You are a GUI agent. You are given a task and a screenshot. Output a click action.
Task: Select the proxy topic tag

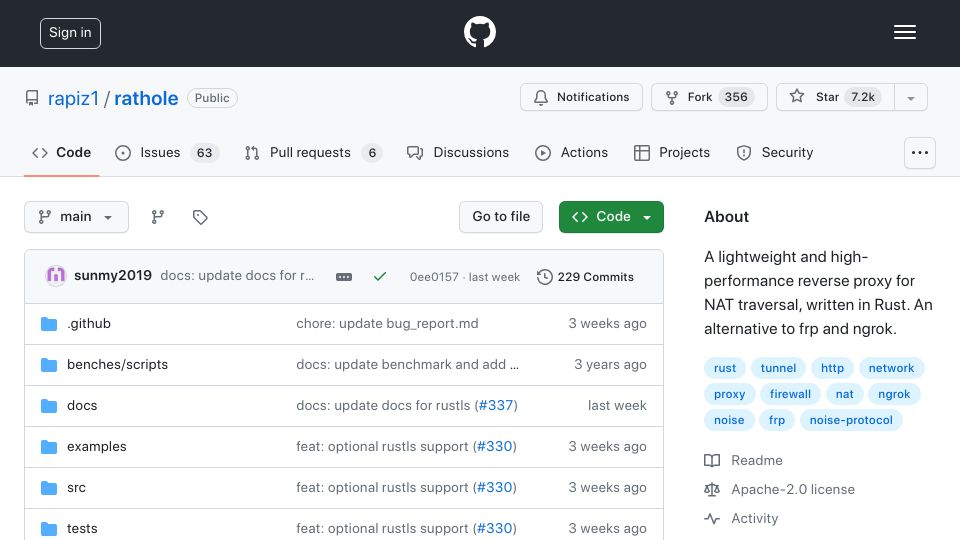730,394
